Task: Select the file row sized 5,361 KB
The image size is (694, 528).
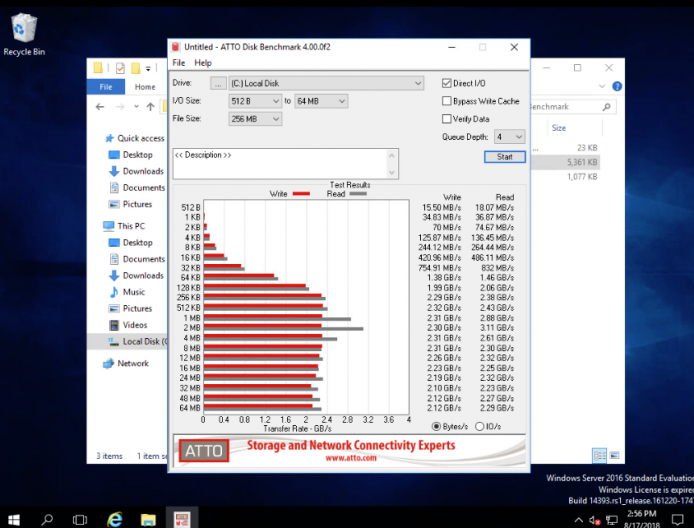Action: 566,162
